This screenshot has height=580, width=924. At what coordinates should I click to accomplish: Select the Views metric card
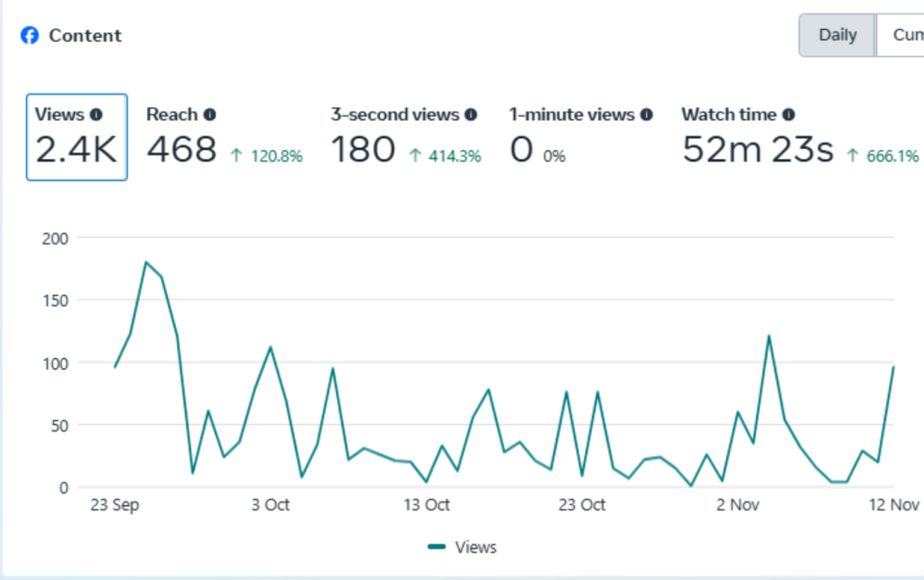tap(77, 137)
